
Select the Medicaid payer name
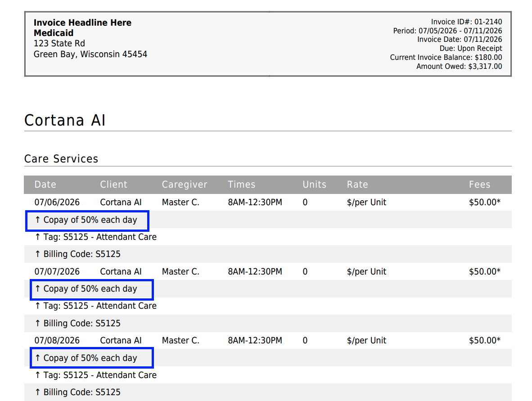coord(54,33)
